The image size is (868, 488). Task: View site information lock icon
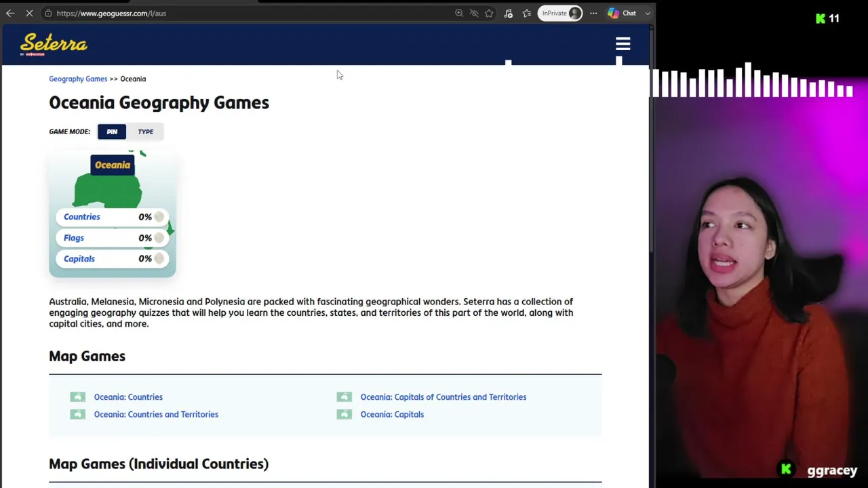pyautogui.click(x=48, y=13)
